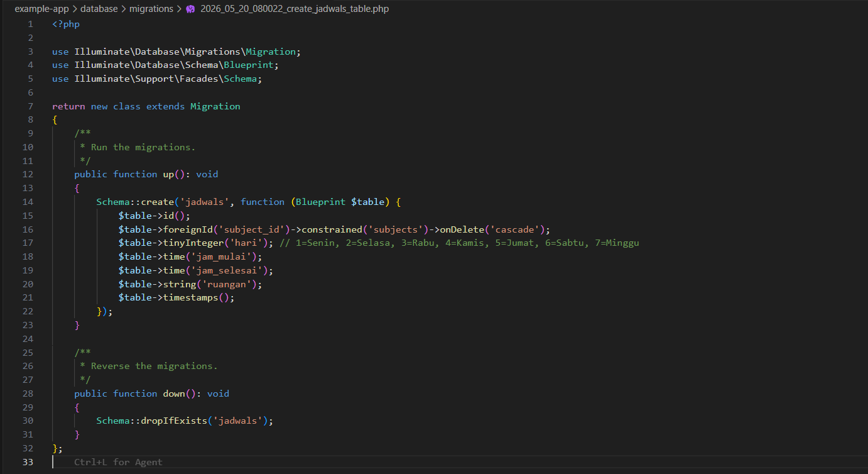Click the foreignId method name
Image resolution: width=868 pixels, height=474 pixels.
[x=188, y=229]
